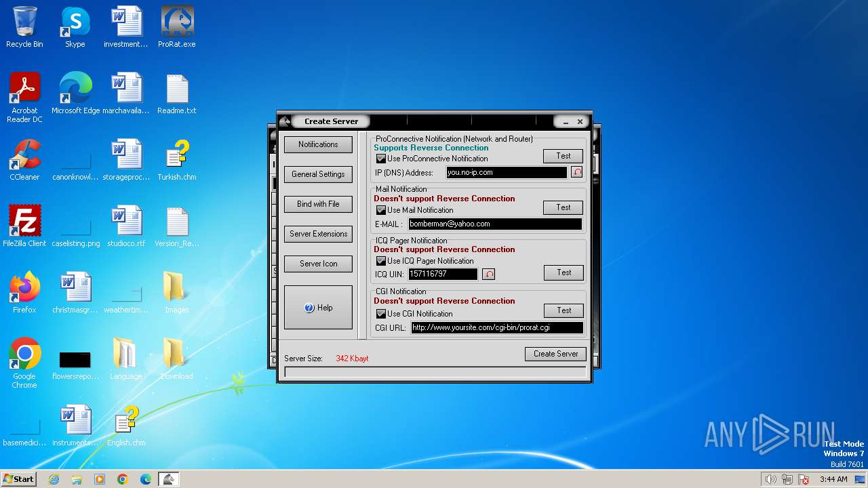Switch to Bind with File section
Image resolution: width=868 pixels, height=488 pixels.
coord(318,204)
